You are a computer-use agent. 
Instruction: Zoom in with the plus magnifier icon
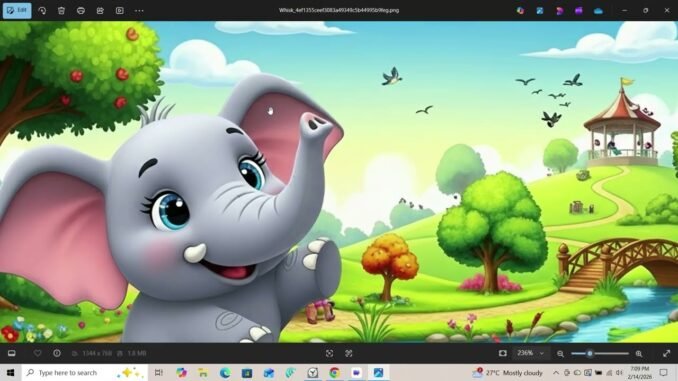[639, 354]
